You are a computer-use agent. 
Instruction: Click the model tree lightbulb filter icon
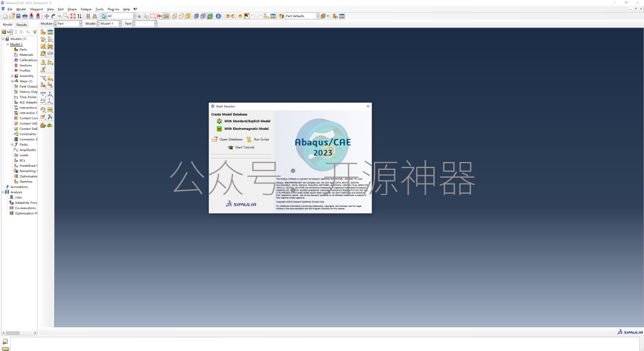35,32
